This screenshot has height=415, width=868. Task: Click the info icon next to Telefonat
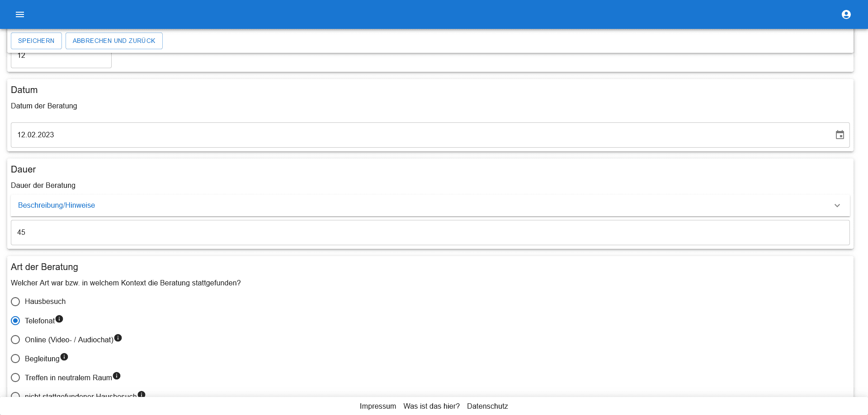(59, 318)
